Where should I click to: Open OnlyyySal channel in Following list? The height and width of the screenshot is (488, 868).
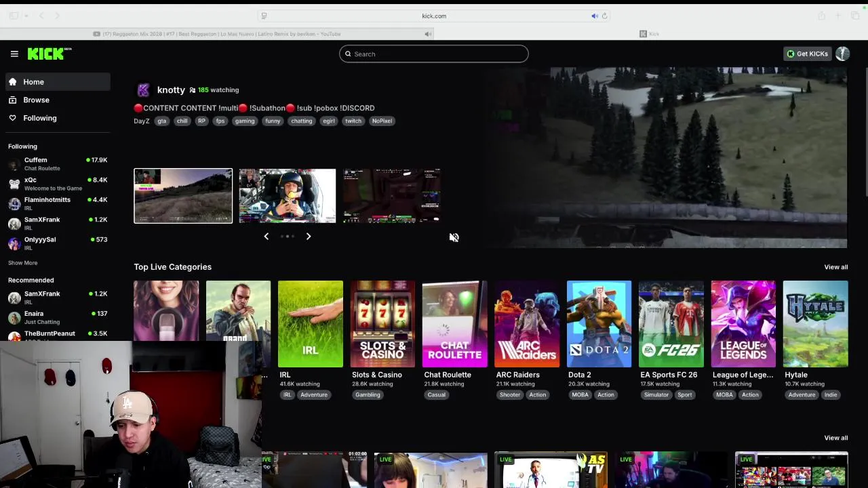click(x=58, y=243)
